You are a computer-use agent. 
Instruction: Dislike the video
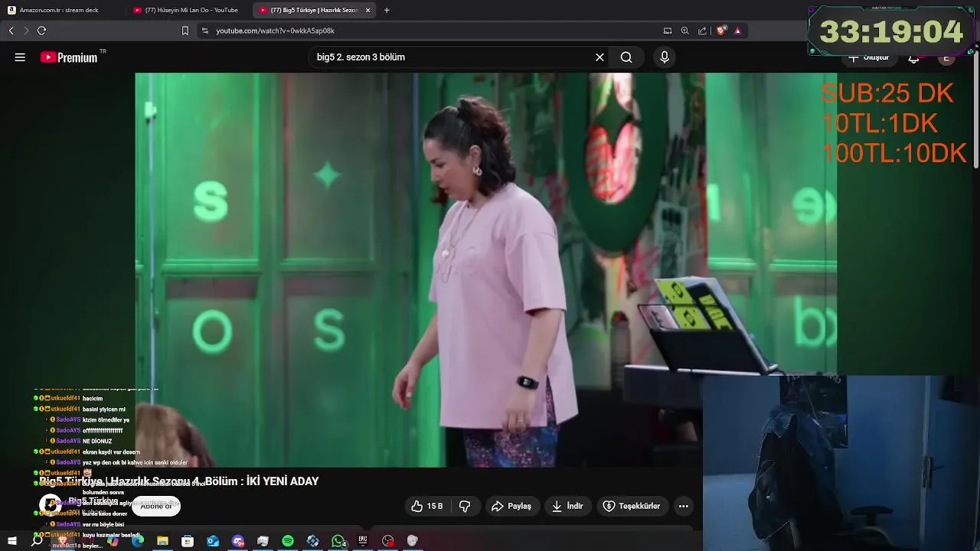tap(465, 506)
